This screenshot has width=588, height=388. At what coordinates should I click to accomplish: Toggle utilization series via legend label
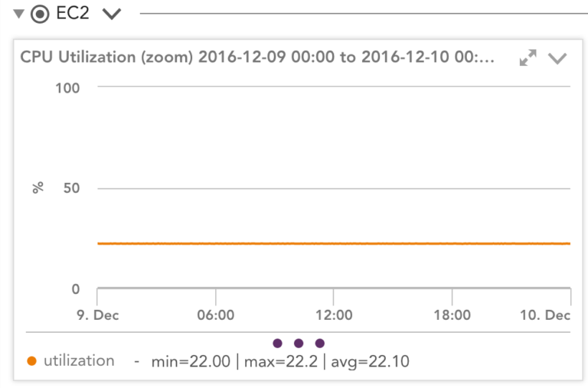pos(79,360)
